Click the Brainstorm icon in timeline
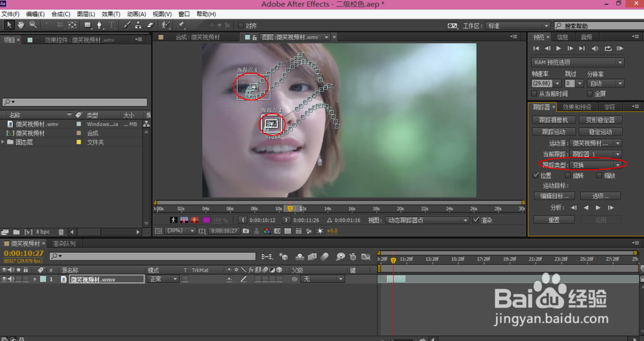Screen dimensions: 644x341 pyautogui.click(x=340, y=257)
